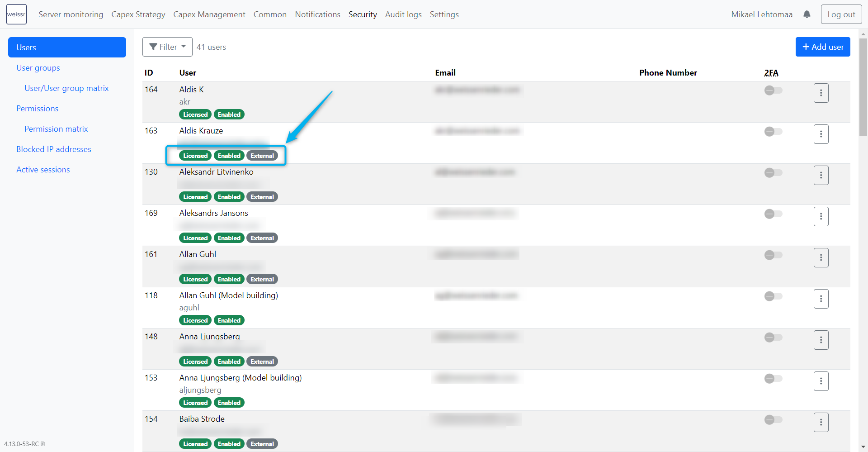Open actions menu for Aldis Krauze
This screenshot has width=868, height=452.
[821, 134]
